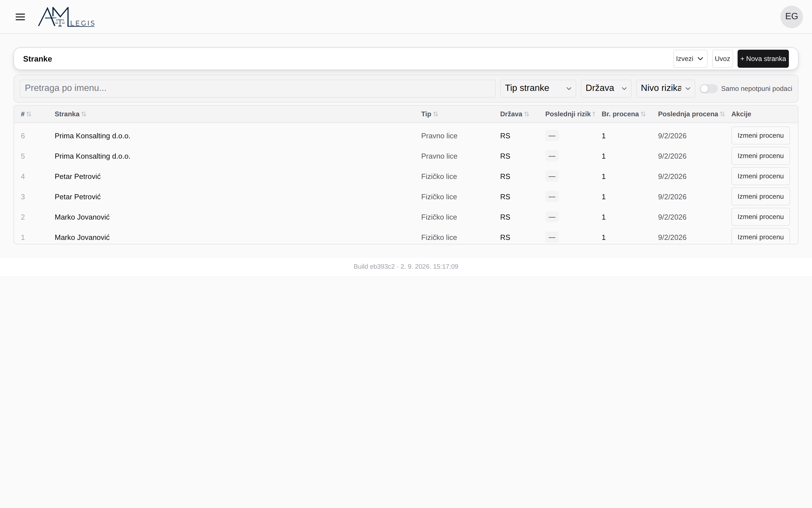Click Izmeni procenu for row 2
This screenshot has width=812, height=508.
coord(760,217)
